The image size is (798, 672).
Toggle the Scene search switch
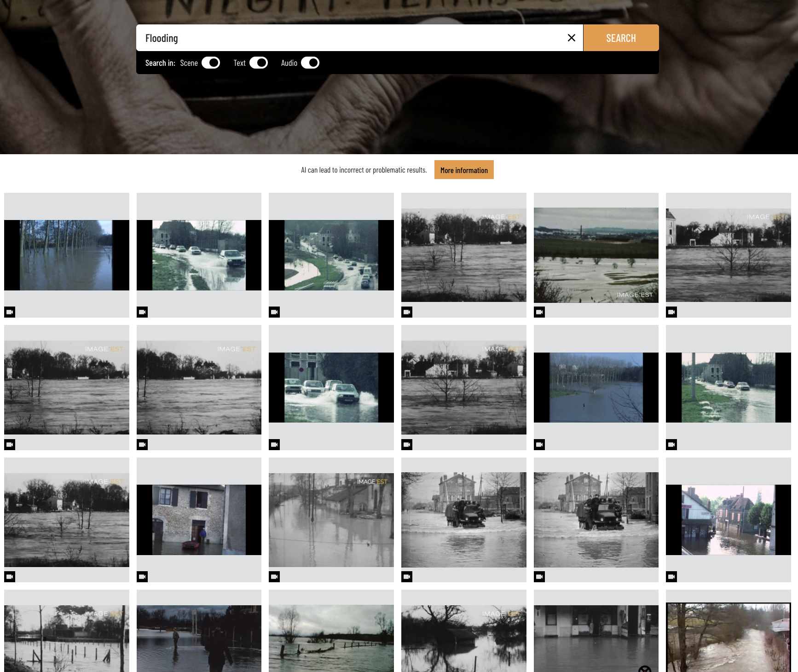click(x=211, y=63)
